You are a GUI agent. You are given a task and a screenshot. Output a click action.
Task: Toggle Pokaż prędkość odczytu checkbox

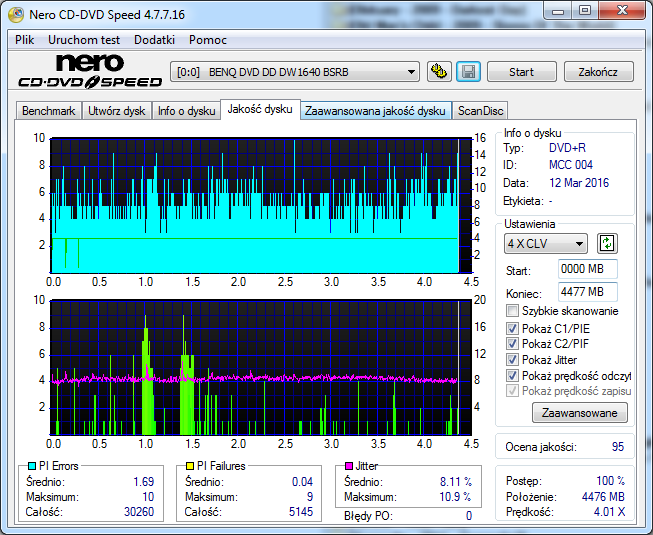pos(512,376)
